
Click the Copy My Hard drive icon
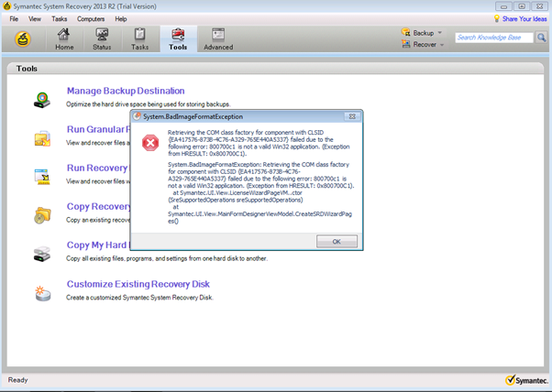[42, 254]
